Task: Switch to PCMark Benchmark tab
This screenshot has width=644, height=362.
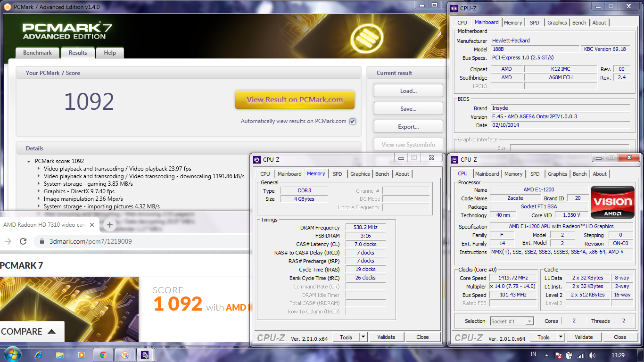Action: point(38,53)
